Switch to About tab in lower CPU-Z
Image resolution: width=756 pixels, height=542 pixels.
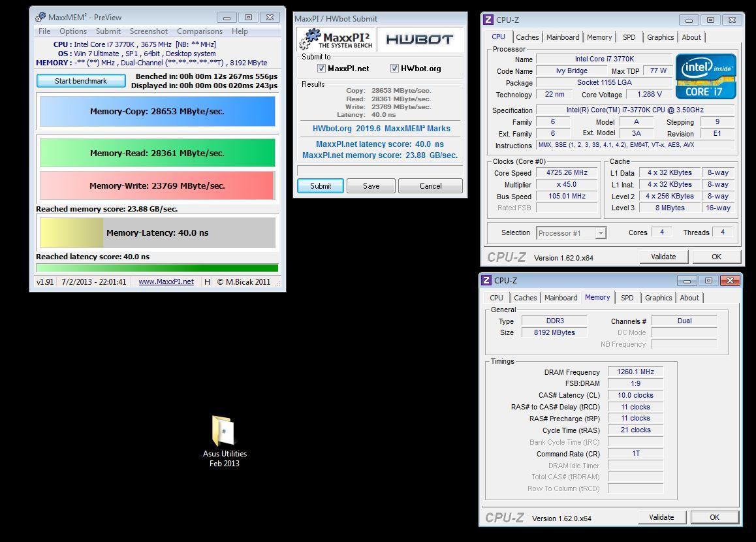coord(689,298)
